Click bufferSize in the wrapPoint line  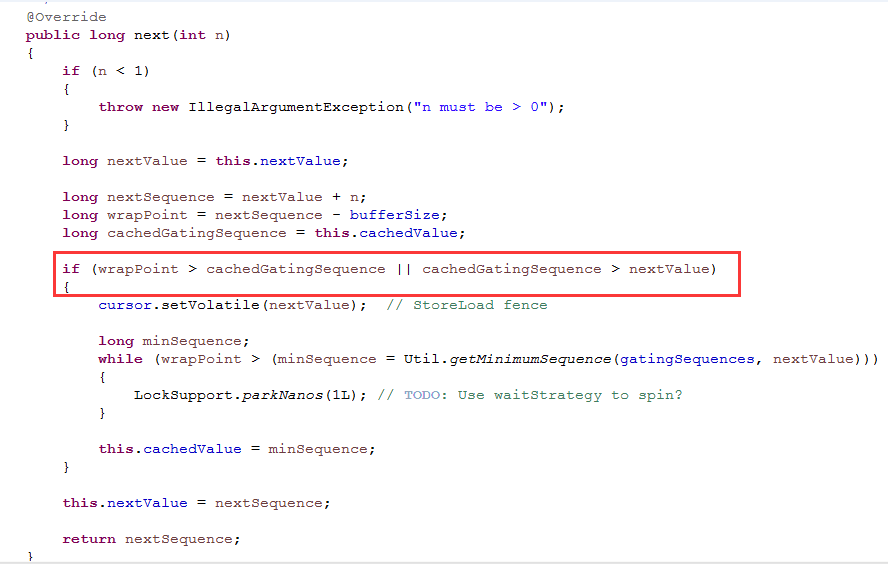tap(395, 215)
